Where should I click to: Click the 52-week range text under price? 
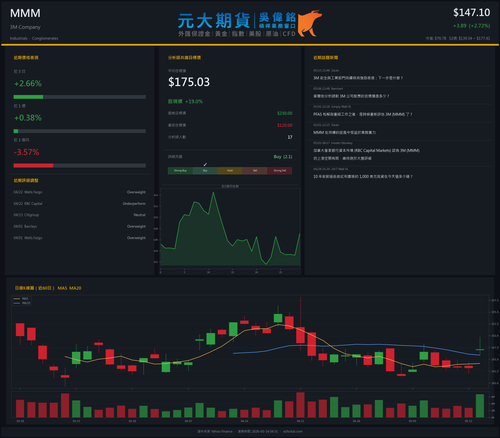click(x=469, y=38)
